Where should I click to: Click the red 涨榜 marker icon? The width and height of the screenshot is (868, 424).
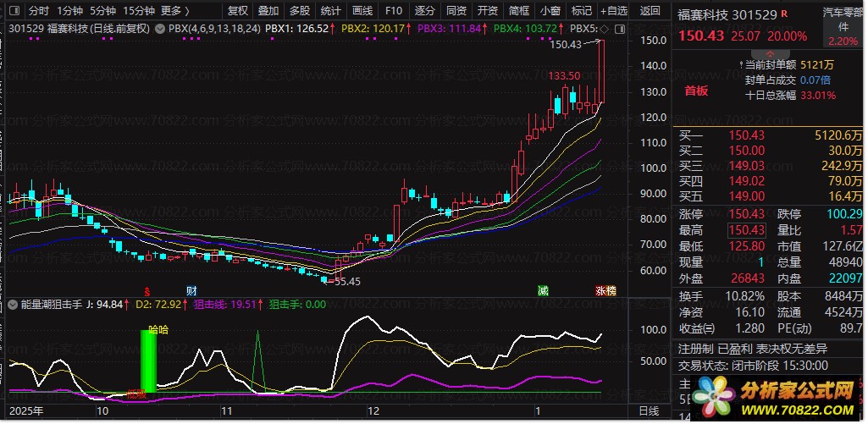(x=605, y=290)
